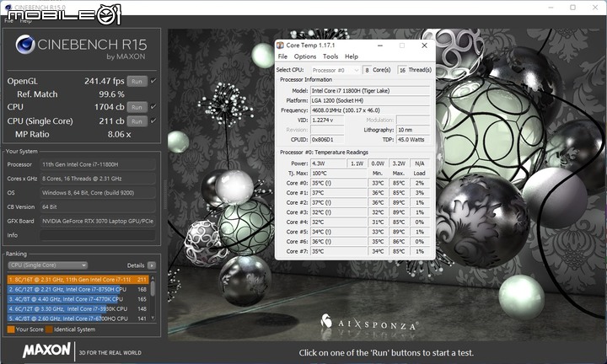Click the Details arrow button in Ranking

[x=152, y=265]
